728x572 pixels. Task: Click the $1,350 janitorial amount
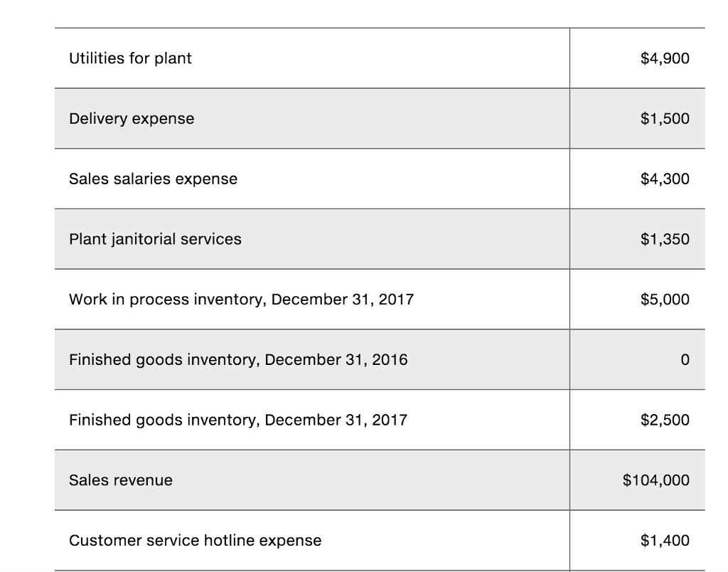pos(665,239)
